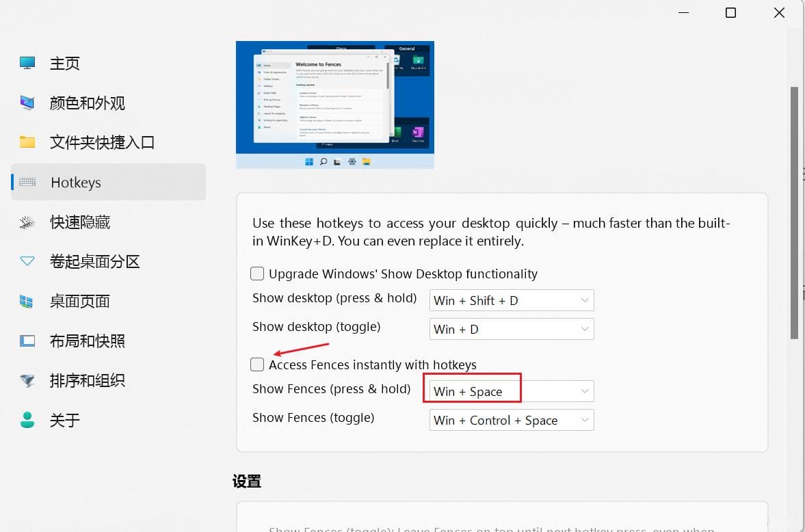Viewport: 805px width, 532px height.
Task: Click the vertical scrollbar thumb
Action: 794,213
